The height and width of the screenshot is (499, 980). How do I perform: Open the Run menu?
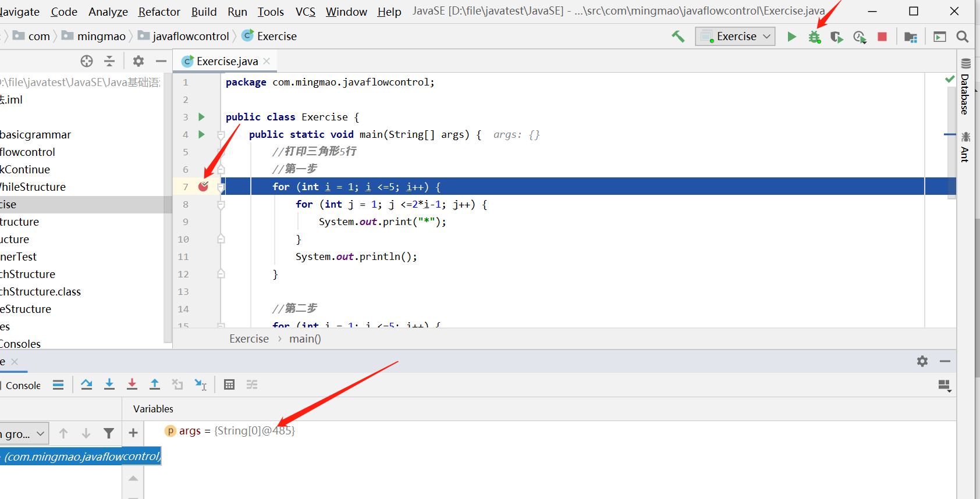point(237,12)
